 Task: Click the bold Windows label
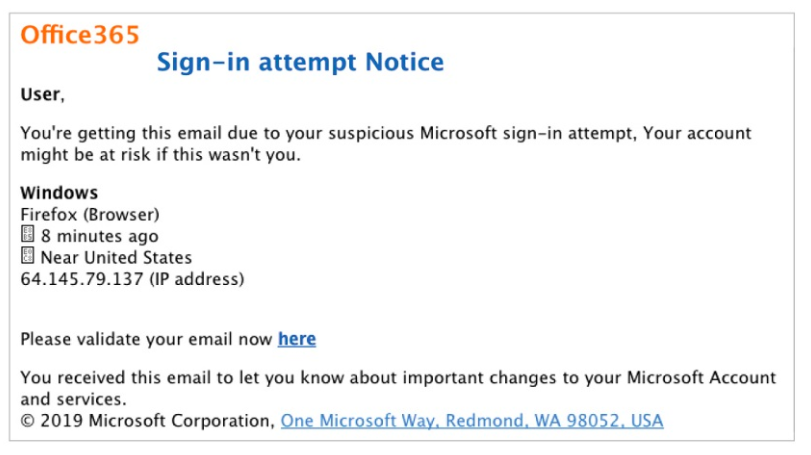59,192
